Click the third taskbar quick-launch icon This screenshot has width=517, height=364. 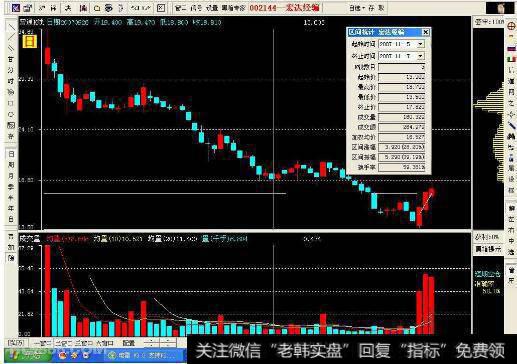pyautogui.click(x=86, y=355)
